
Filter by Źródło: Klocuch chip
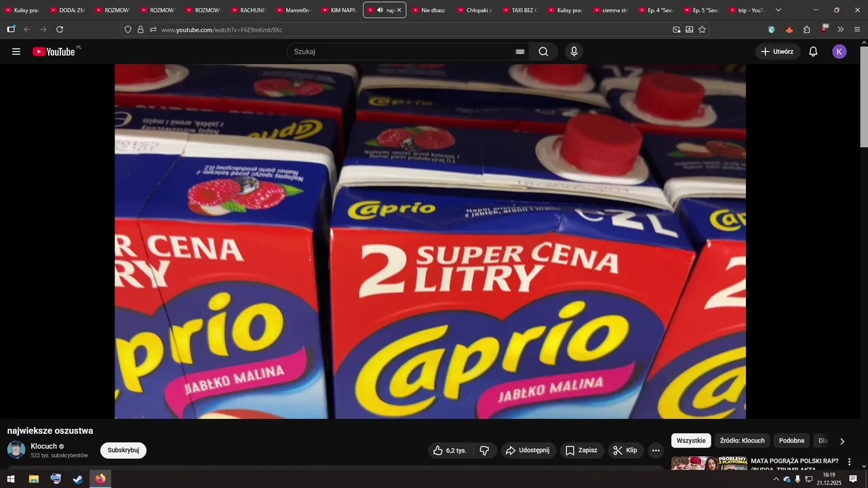742,441
